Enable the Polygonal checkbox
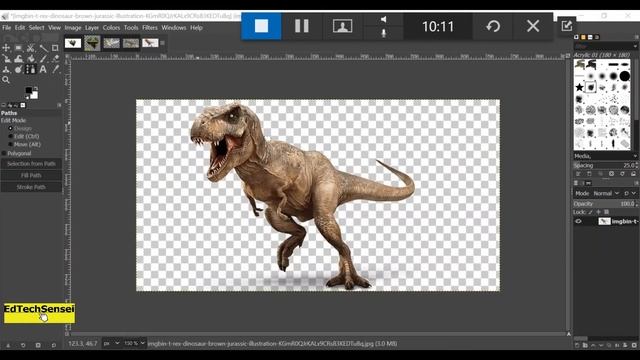640x360 pixels. coord(4,153)
